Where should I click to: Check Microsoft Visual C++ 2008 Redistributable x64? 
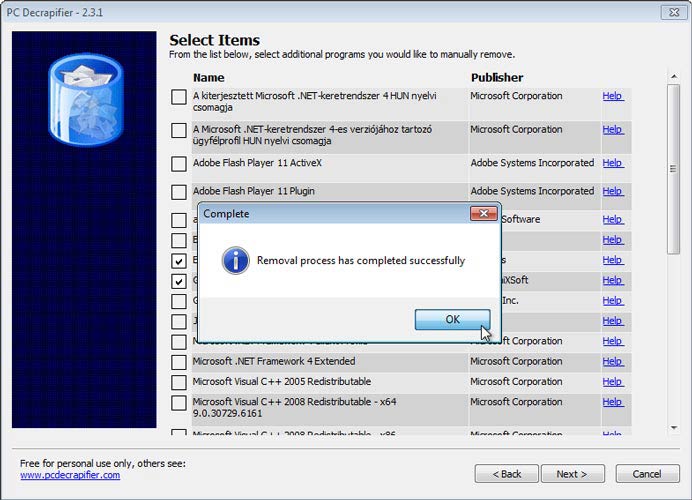pos(179,402)
